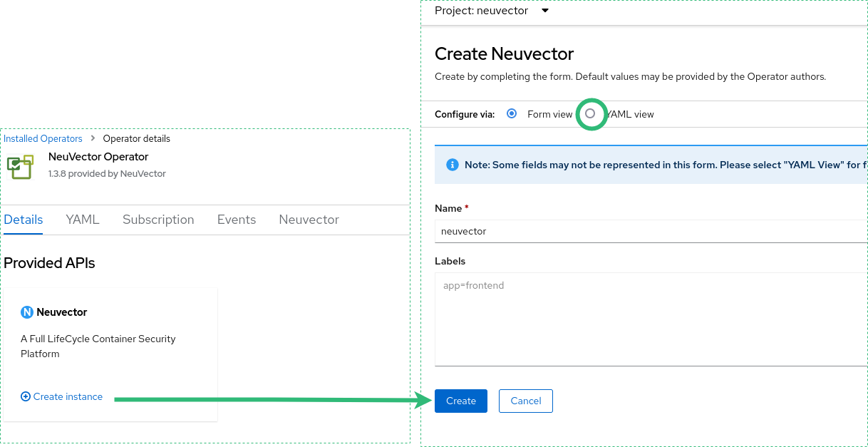Click the Cancel button
The image size is (868, 447).
click(526, 401)
